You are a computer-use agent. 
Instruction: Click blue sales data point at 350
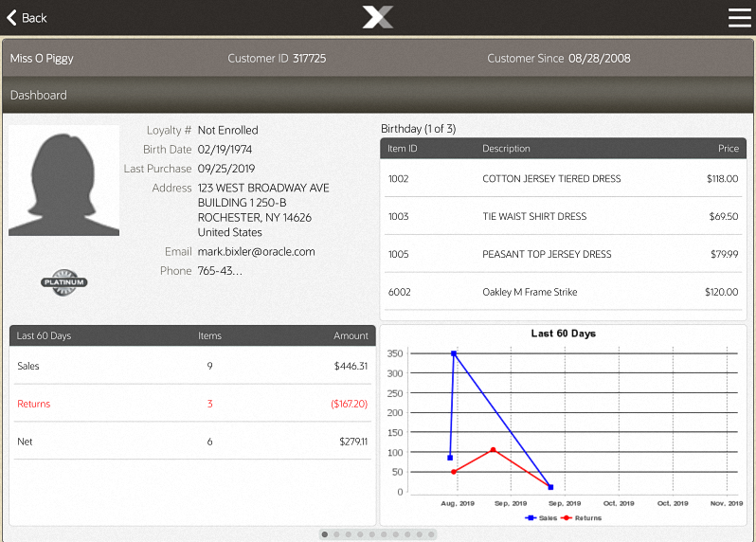tap(454, 353)
